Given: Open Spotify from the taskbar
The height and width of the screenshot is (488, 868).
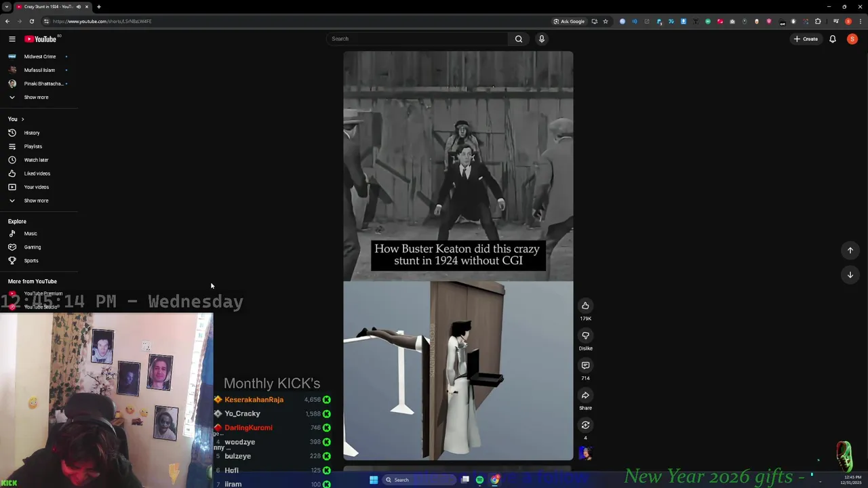Looking at the screenshot, I should click(479, 480).
